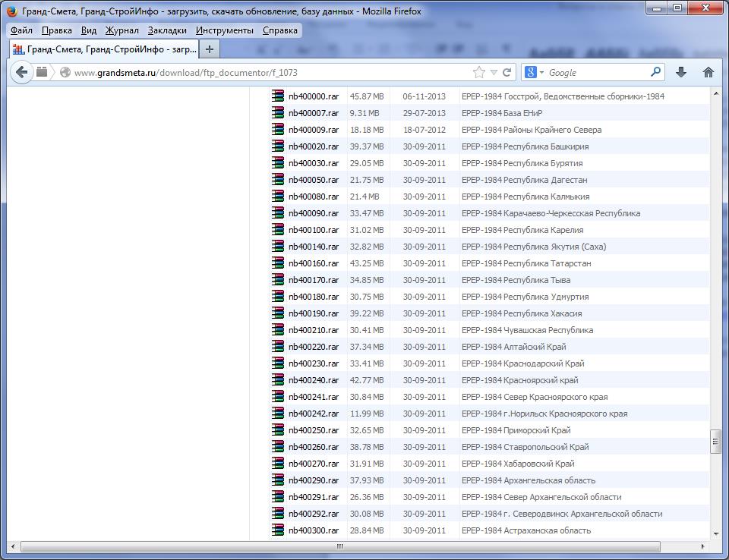Download nb400160.rar file link
This screenshot has width=729, height=560.
coord(314,263)
